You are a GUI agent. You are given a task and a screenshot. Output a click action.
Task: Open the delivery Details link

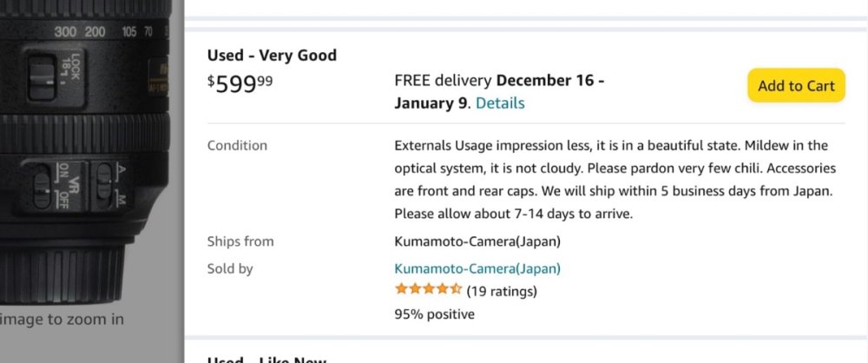(x=500, y=103)
